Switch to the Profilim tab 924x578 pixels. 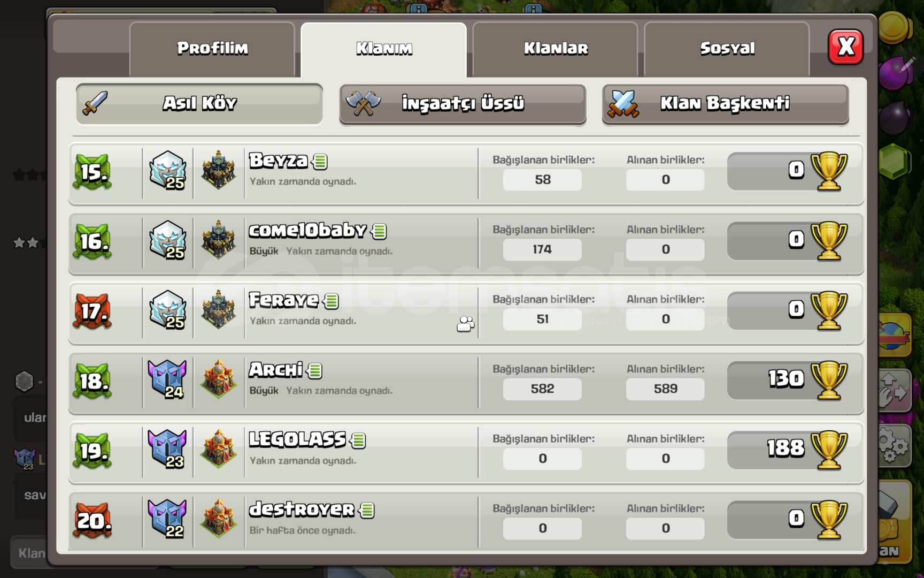[212, 49]
